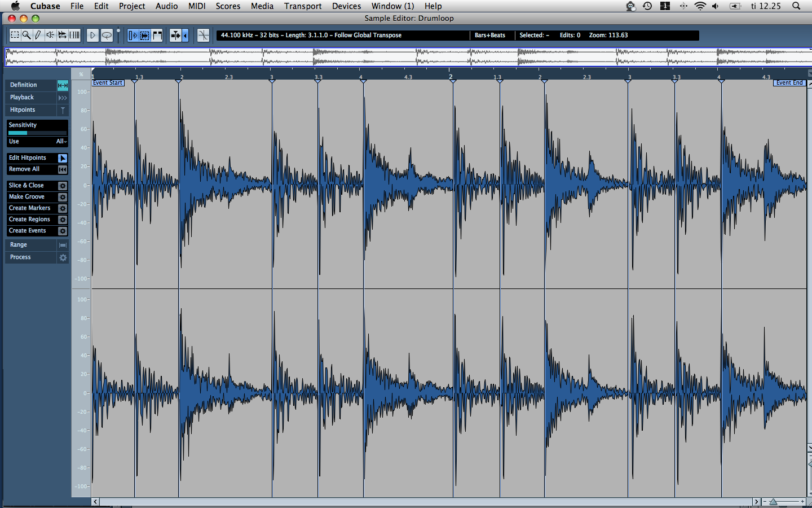This screenshot has width=812, height=508.
Task: Open the Transport menu
Action: point(303,6)
